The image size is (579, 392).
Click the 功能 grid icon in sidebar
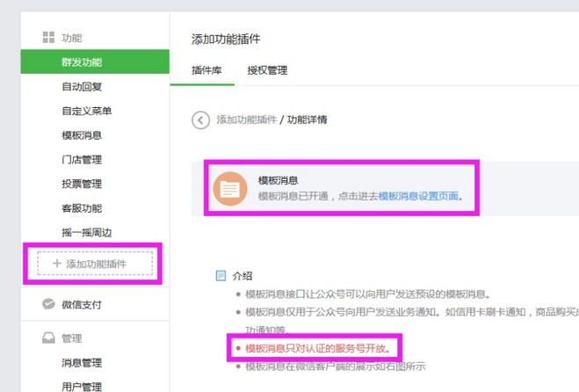pos(48,37)
